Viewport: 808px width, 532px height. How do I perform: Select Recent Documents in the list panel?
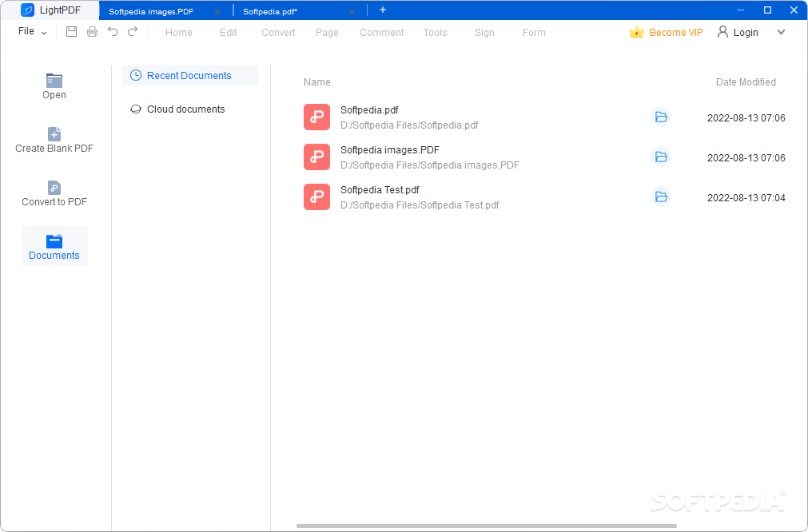(x=190, y=75)
